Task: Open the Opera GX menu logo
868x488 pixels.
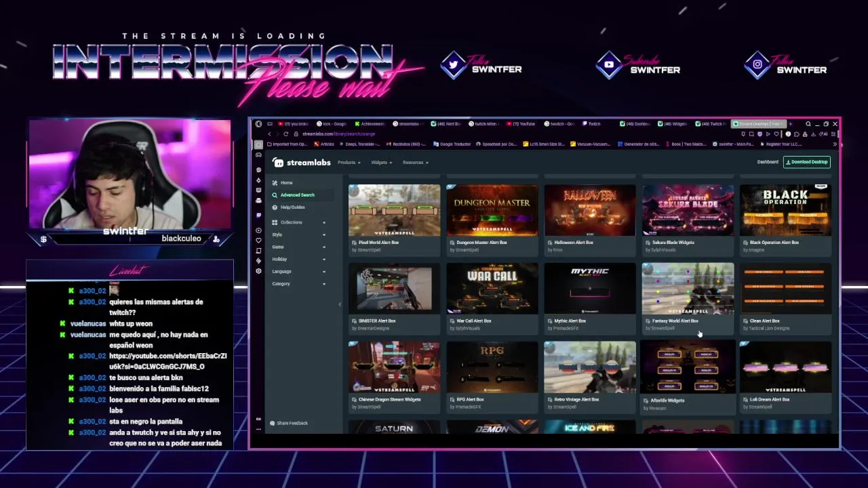Action: point(258,124)
